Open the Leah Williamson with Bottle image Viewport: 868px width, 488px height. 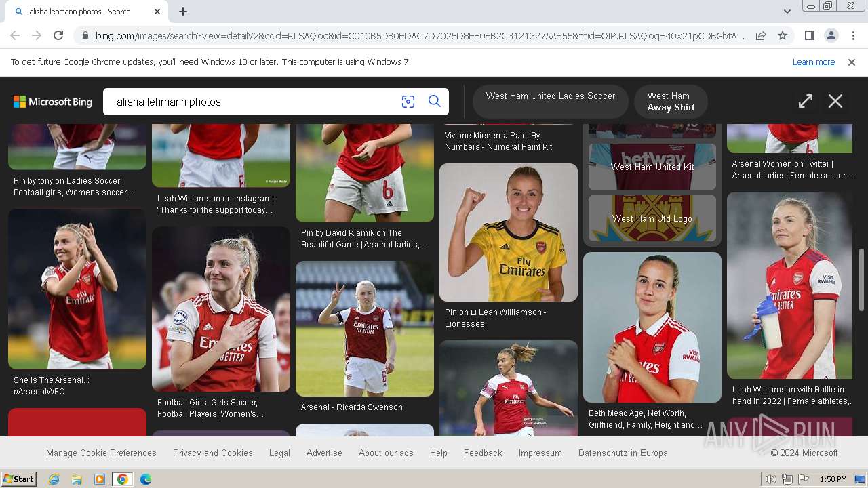[789, 285]
